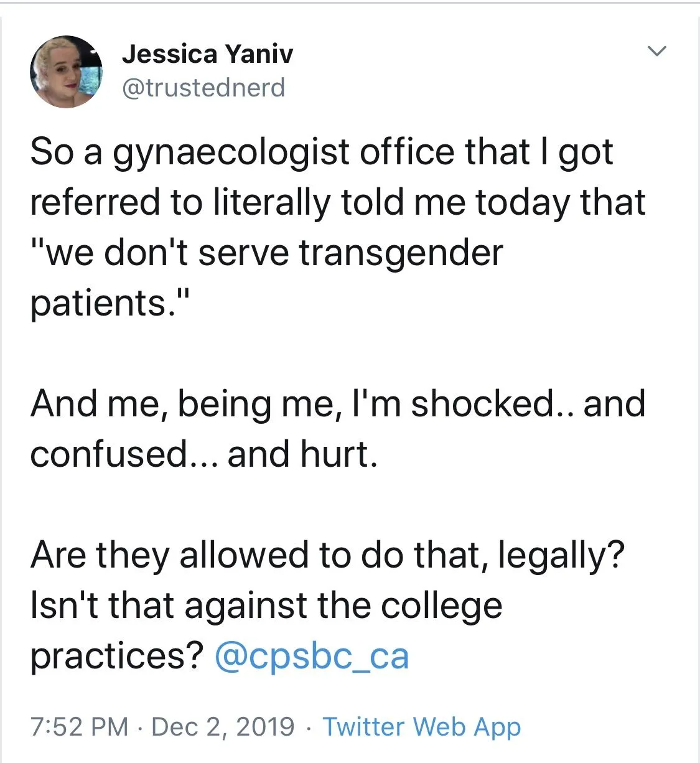This screenshot has height=763, width=700.
Task: Click the quoted "we don't serve transgender" line
Action: click(x=266, y=253)
